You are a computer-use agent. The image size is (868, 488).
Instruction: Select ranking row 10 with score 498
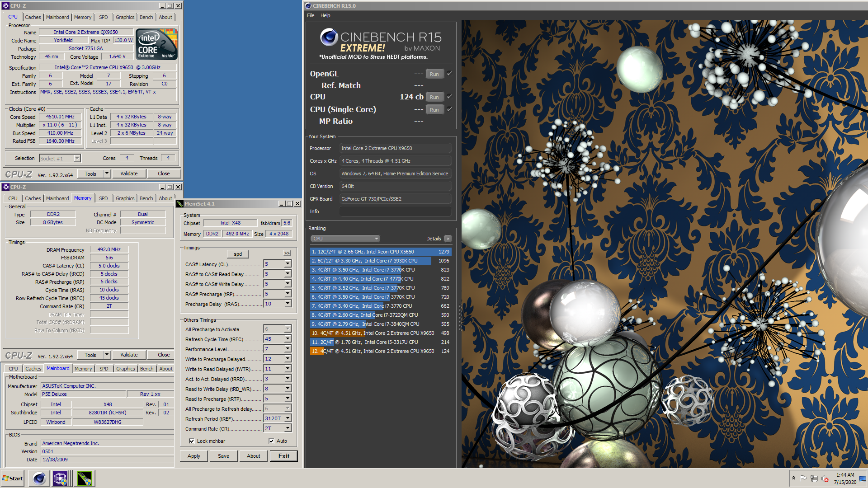pyautogui.click(x=381, y=333)
